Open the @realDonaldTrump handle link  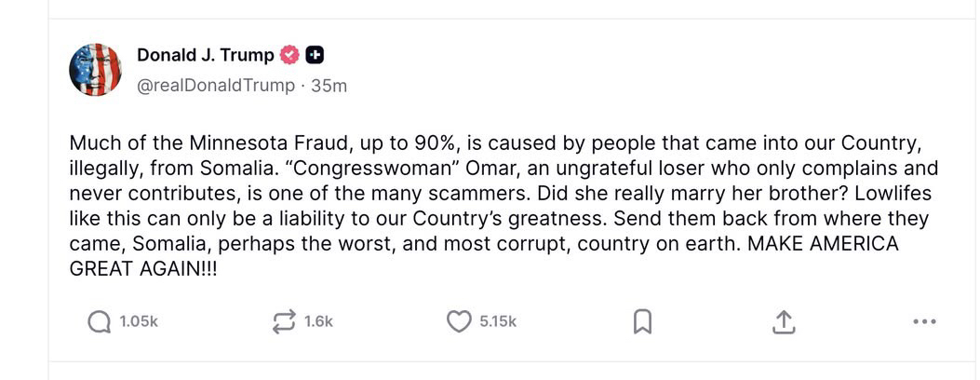pos(215,86)
